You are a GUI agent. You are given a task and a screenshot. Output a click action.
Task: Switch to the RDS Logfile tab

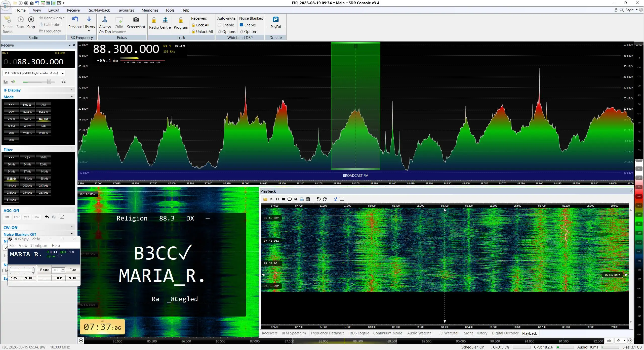(359, 333)
